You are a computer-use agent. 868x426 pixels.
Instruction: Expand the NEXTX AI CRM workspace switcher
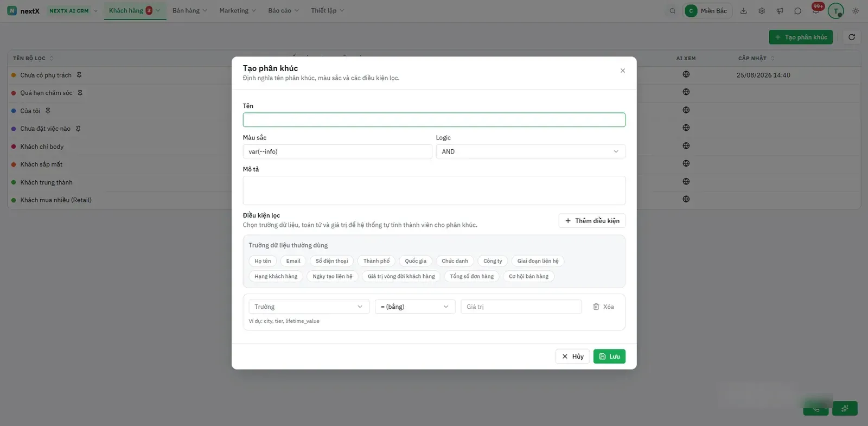pos(73,11)
